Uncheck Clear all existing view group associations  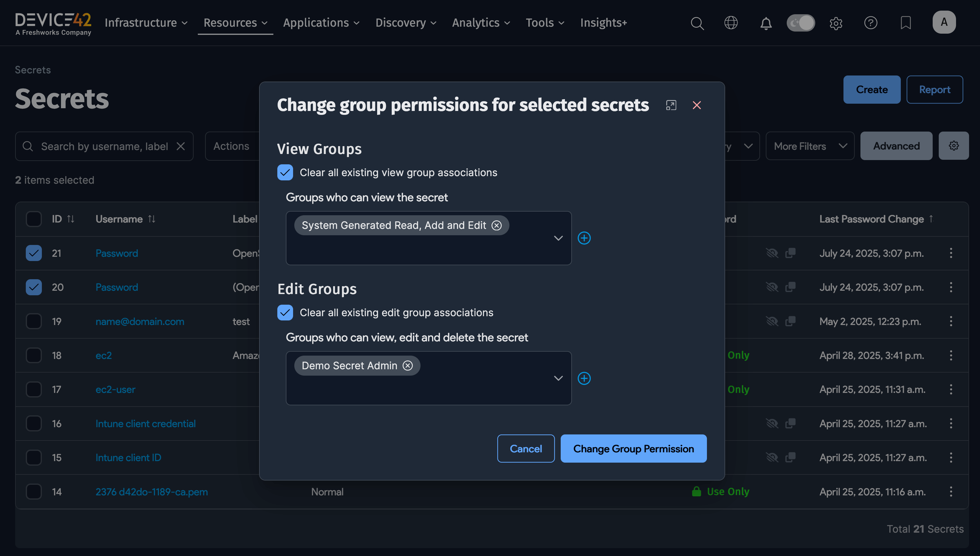[x=285, y=172]
